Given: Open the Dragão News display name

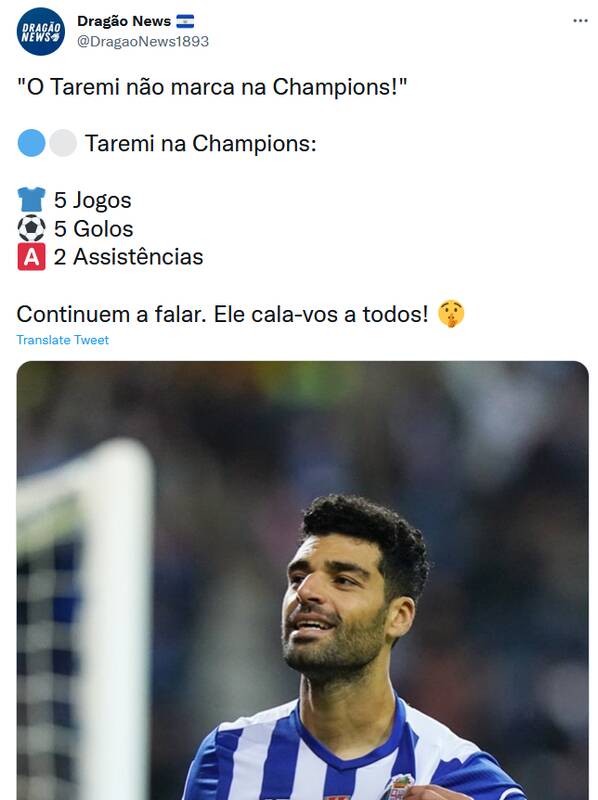Looking at the screenshot, I should pos(124,21).
